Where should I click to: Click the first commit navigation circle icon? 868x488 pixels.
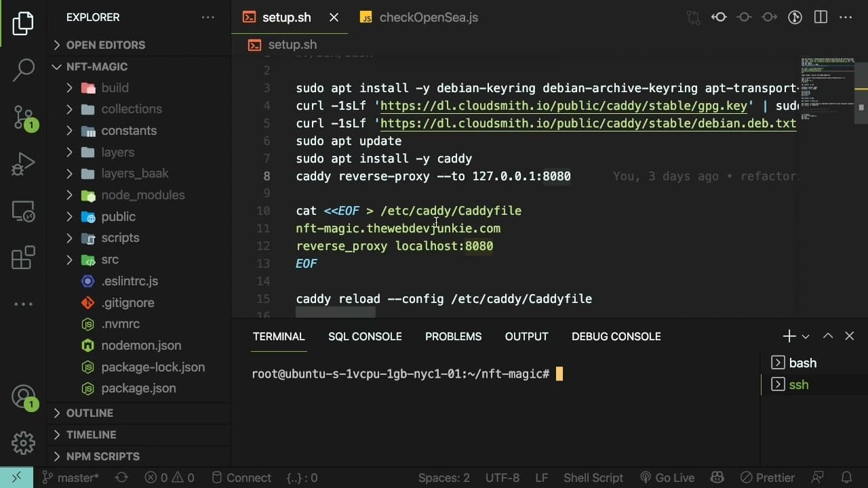pyautogui.click(x=744, y=17)
